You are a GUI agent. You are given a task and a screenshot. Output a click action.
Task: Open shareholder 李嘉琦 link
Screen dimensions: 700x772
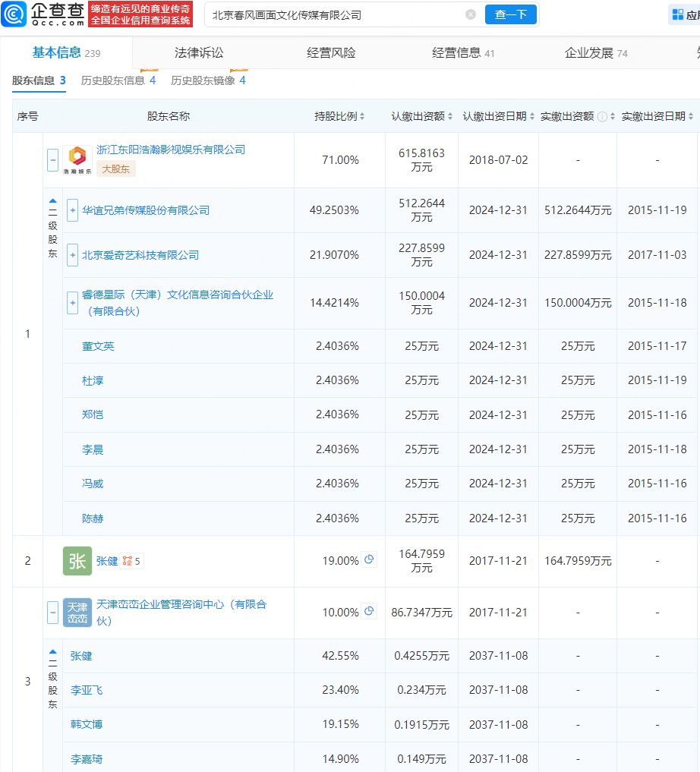87,759
